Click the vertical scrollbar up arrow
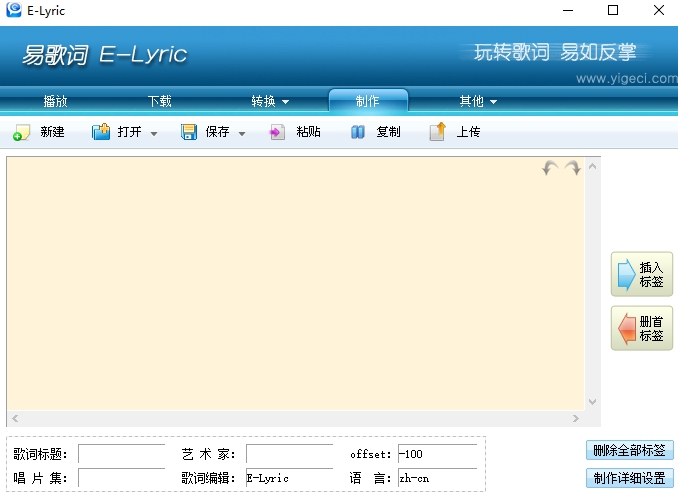This screenshot has height=499, width=678. [592, 166]
